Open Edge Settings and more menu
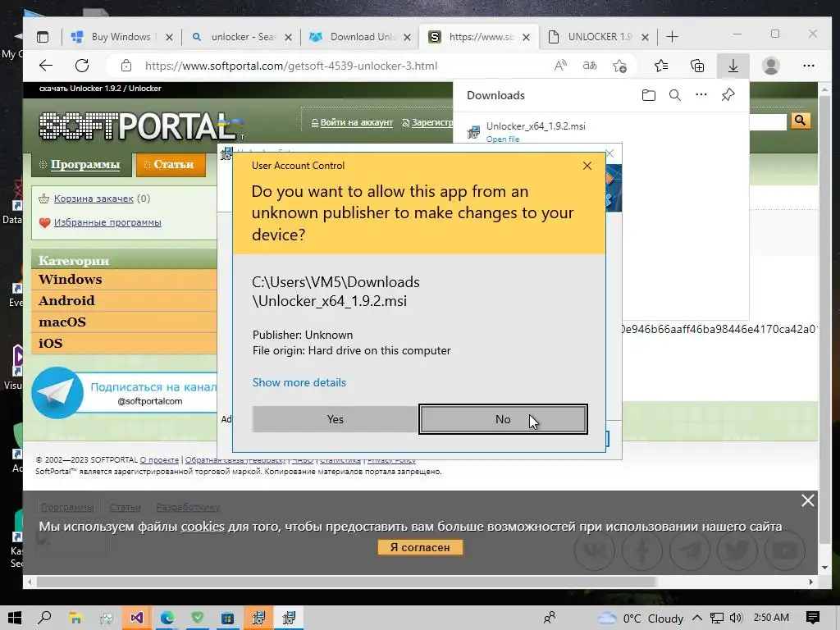 click(x=808, y=66)
